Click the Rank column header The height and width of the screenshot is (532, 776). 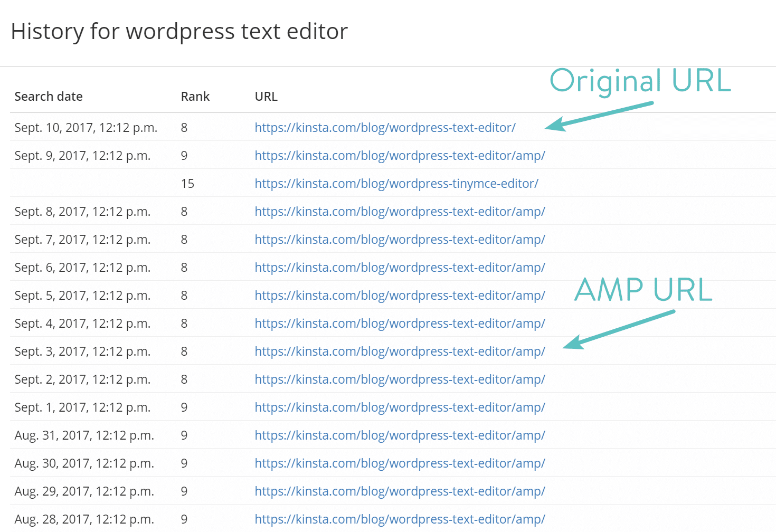(x=195, y=96)
